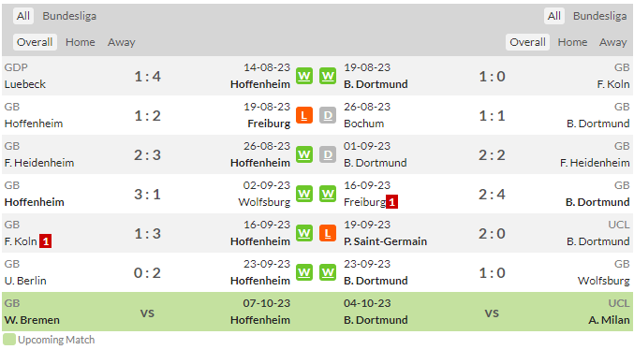Screen dimensions: 634x364
Task: Open the upcoming W. Bremen vs Hoffenheim match
Action: point(148,312)
